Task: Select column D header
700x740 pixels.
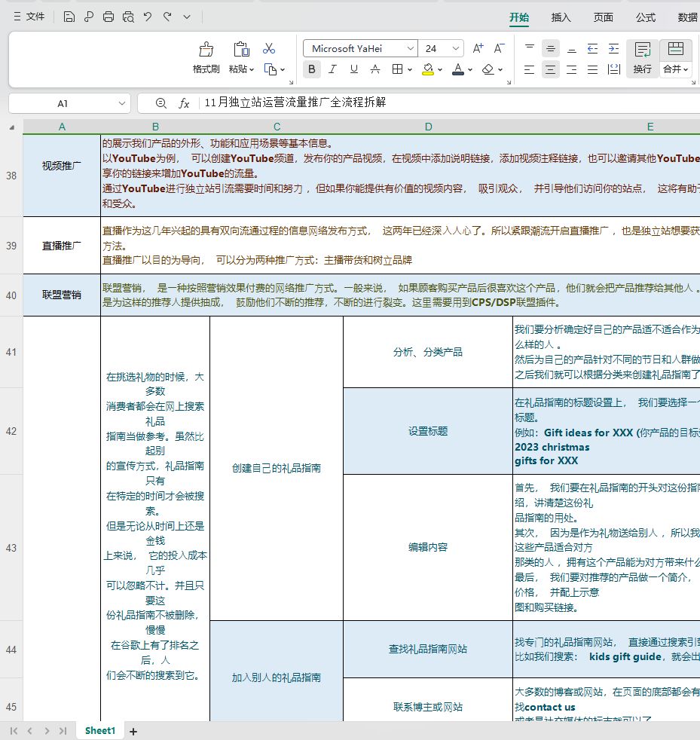Action: [x=428, y=127]
